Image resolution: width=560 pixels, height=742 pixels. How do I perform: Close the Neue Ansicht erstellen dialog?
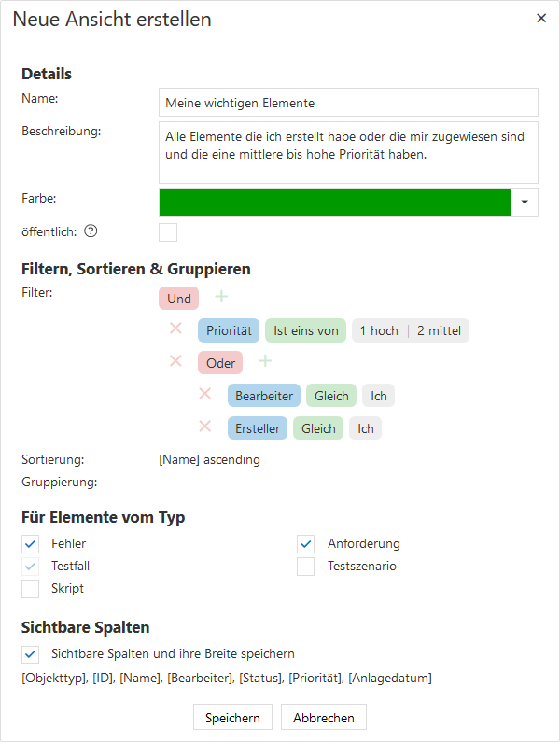point(541,18)
